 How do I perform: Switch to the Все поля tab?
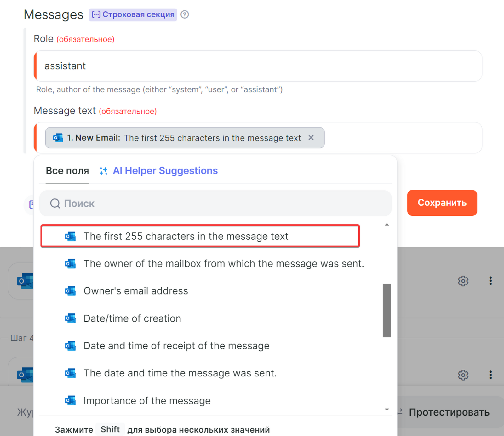[x=67, y=171]
